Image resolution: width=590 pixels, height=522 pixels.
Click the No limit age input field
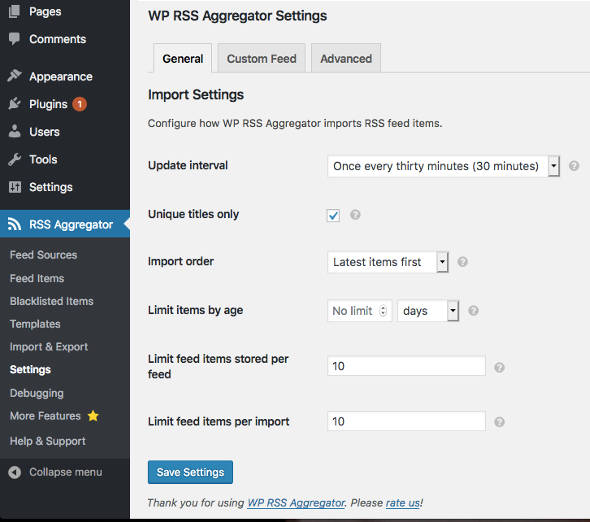[359, 310]
